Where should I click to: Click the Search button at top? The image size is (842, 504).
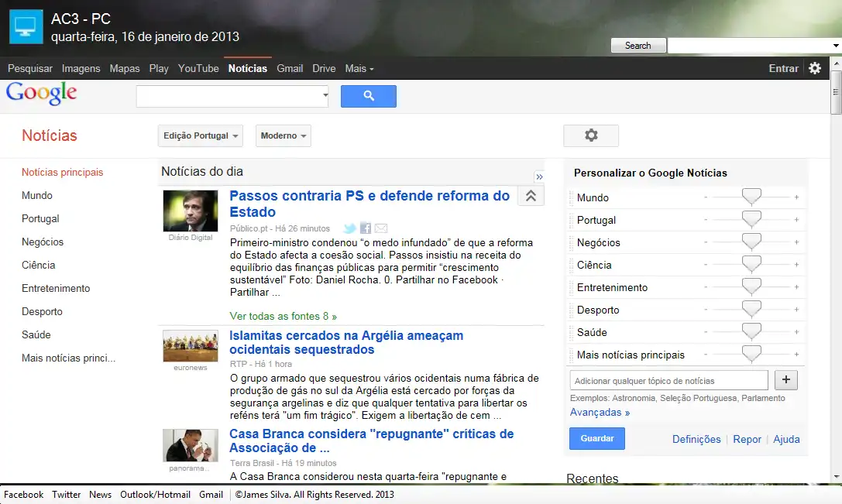coord(638,46)
